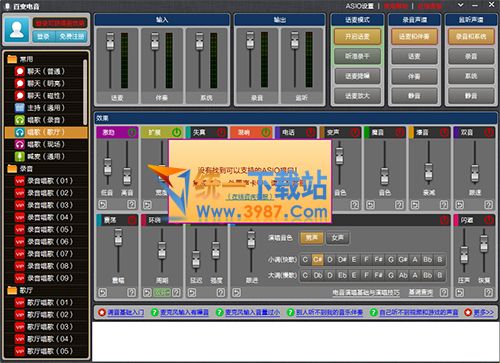Pick the 唱歌(现场) purple headphone preset
The height and width of the screenshot is (363, 500).
(20, 144)
